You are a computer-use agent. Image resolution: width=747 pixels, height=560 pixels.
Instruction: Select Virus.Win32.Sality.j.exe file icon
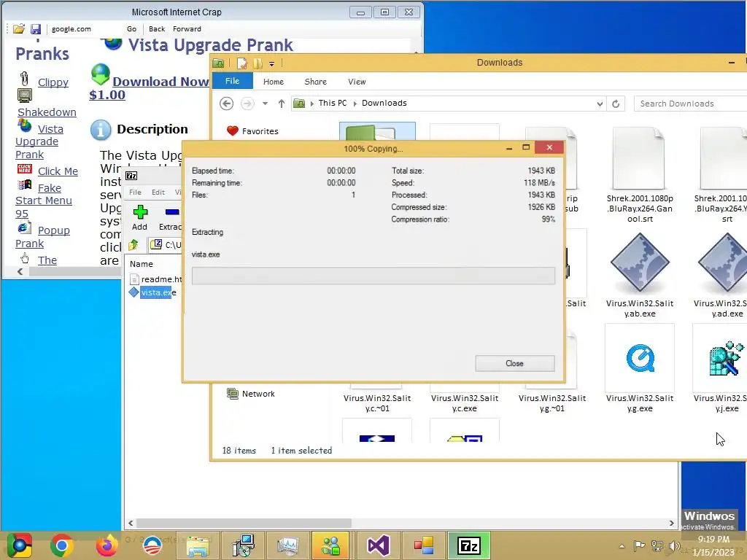tap(726, 358)
